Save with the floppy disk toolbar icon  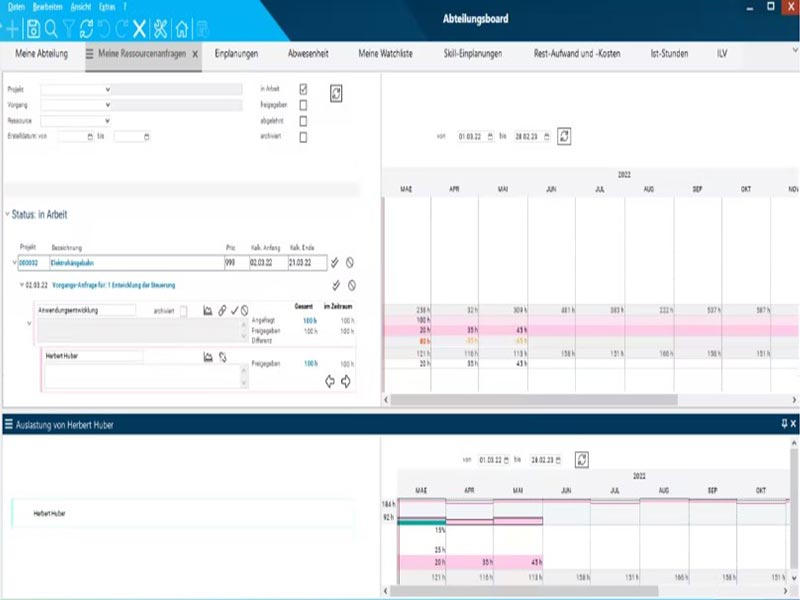[x=33, y=29]
